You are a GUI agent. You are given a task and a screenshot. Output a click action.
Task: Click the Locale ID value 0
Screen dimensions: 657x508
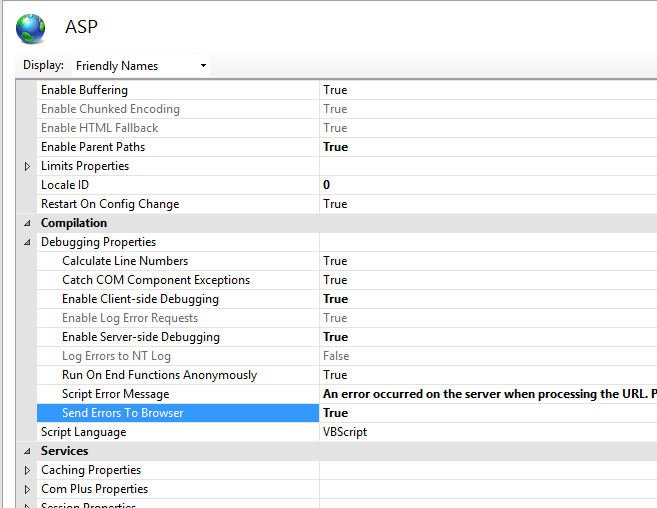click(488, 185)
